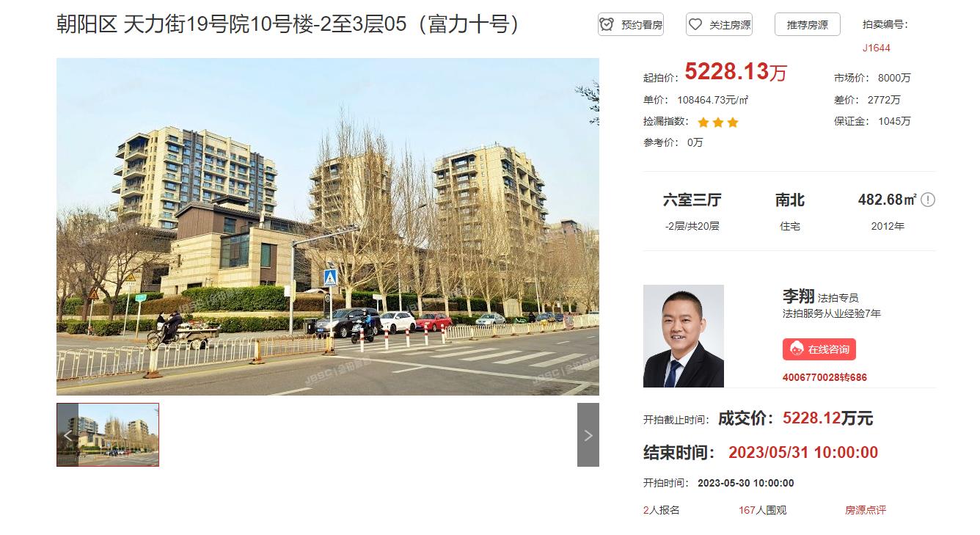Click the agent name 李翔
This screenshot has width=980, height=535.
[x=798, y=296]
